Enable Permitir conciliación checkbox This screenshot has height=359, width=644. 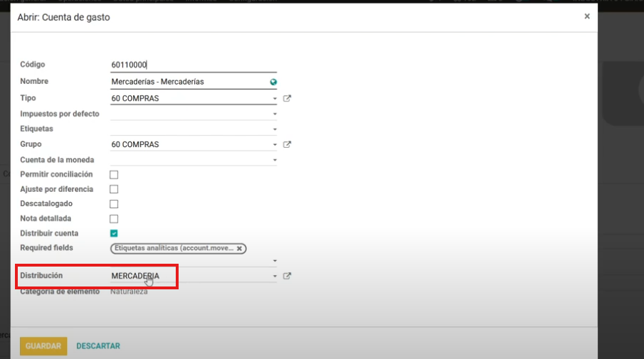pos(114,175)
